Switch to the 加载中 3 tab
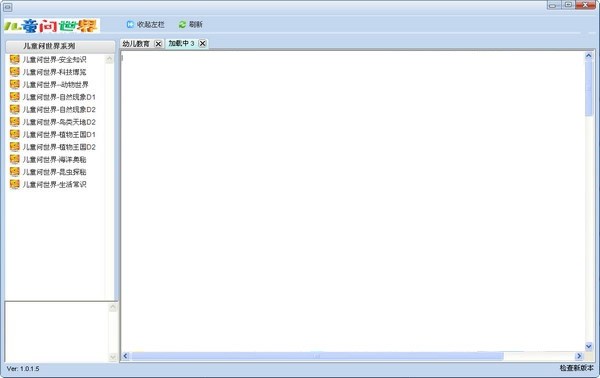 click(x=181, y=44)
